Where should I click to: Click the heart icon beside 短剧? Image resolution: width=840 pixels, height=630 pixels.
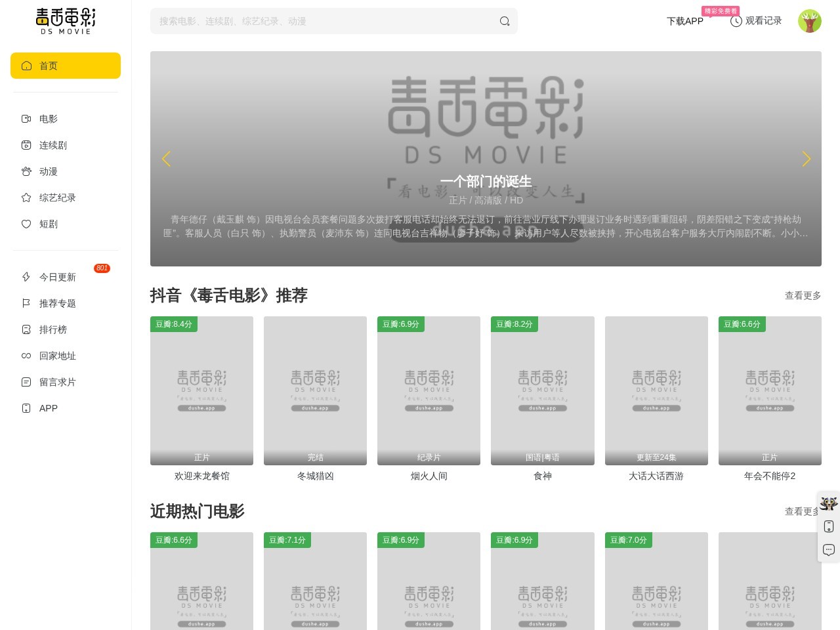(x=26, y=224)
